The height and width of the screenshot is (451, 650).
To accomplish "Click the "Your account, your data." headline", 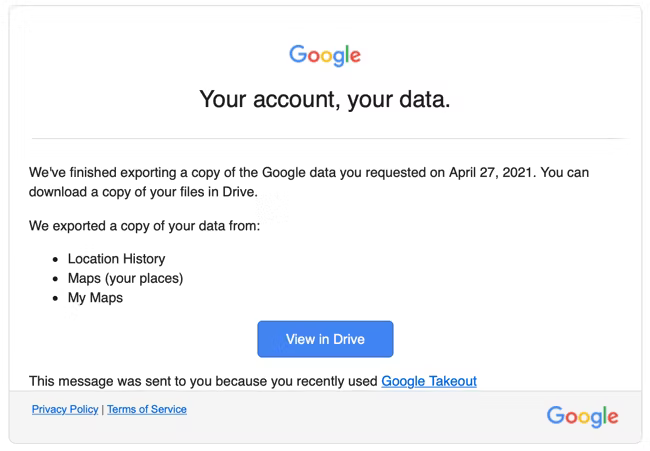I will point(324,99).
